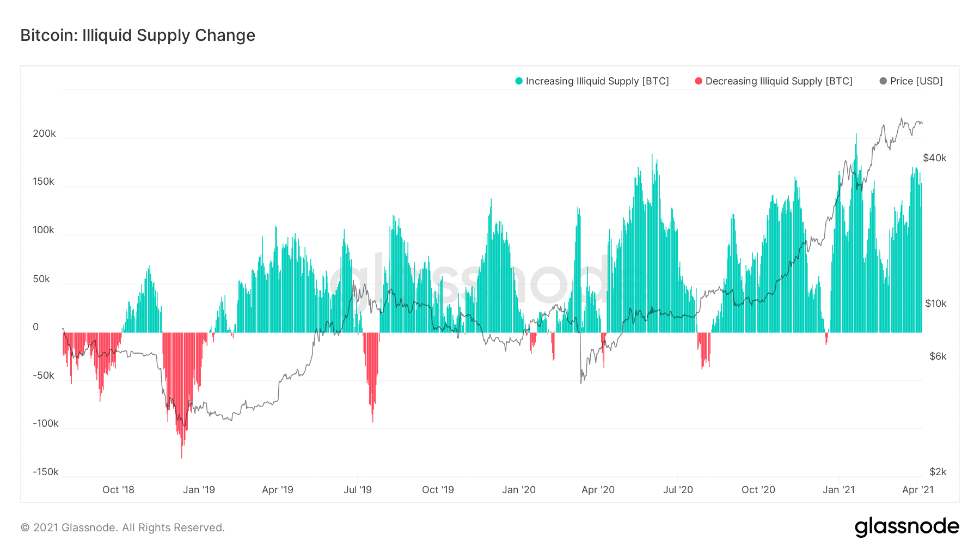Click the Bitcoin: Illiquid Supply Change title
This screenshot has width=980, height=552.
[138, 35]
